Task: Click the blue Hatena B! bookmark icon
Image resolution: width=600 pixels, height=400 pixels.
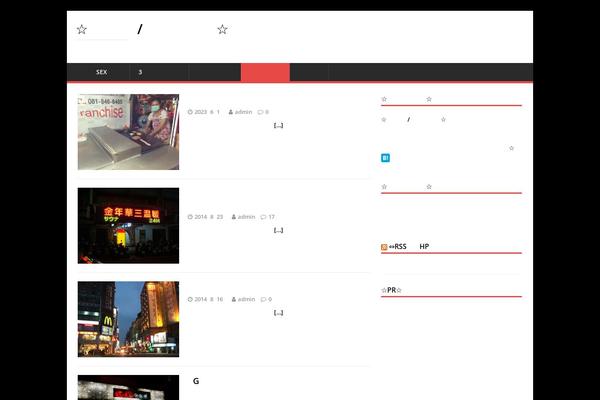Action: (x=385, y=158)
